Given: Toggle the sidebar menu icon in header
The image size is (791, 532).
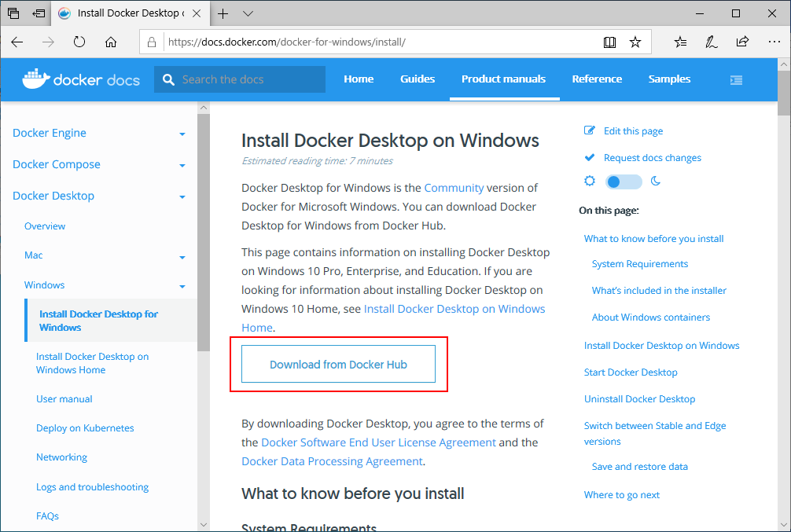Looking at the screenshot, I should pos(736,79).
